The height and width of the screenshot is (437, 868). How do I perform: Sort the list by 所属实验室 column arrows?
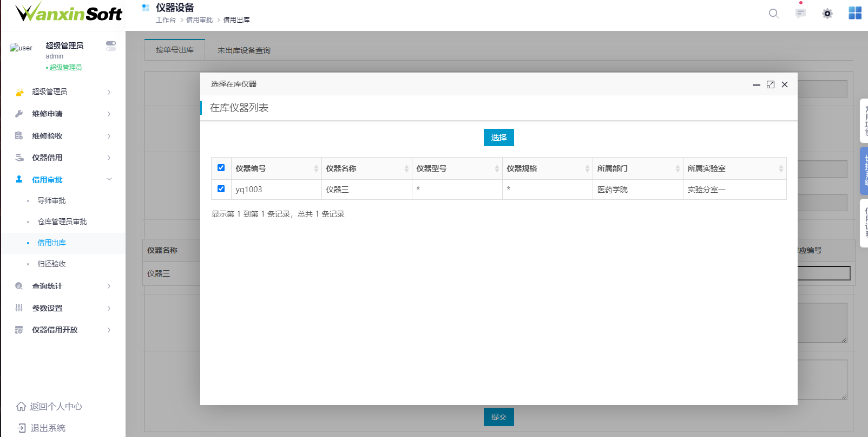pyautogui.click(x=780, y=169)
